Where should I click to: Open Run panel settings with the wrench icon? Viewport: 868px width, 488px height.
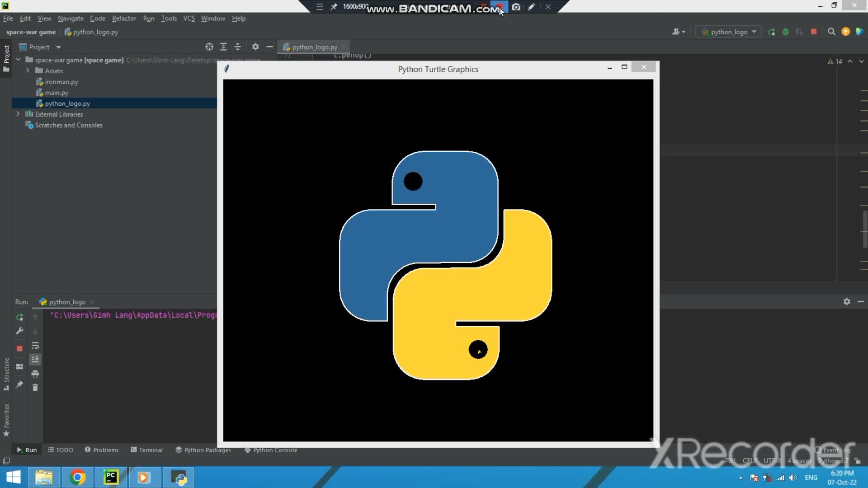click(19, 331)
